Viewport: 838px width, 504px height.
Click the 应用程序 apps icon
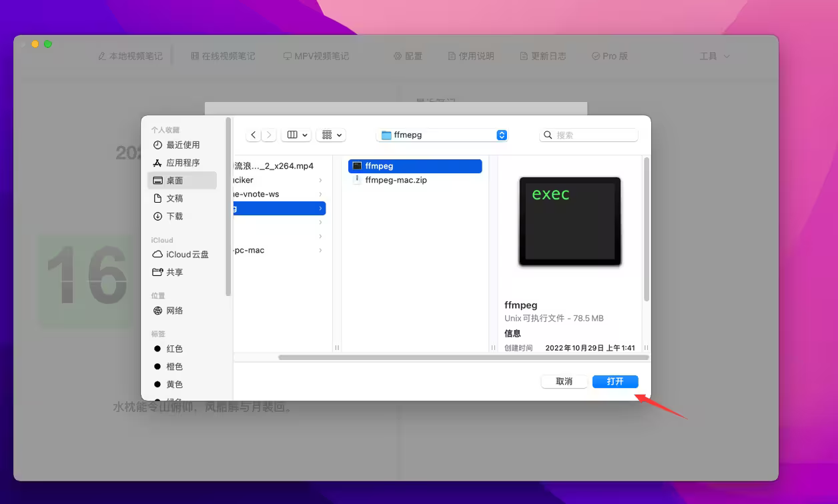tap(157, 163)
